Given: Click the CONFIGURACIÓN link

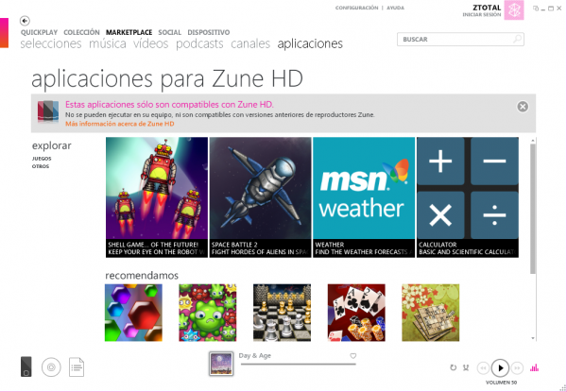Looking at the screenshot, I should click(x=356, y=8).
